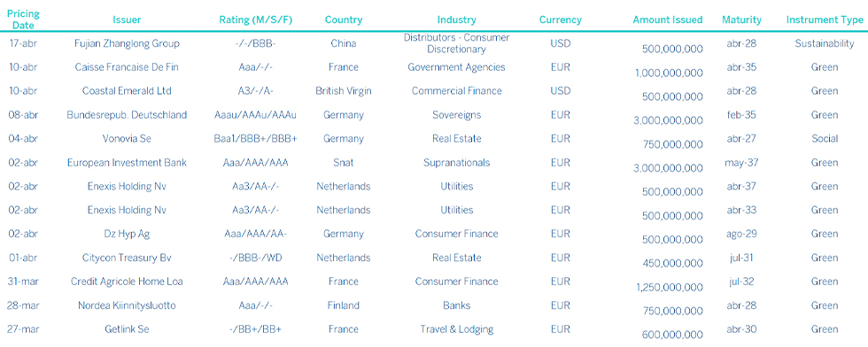Select Dz Hyp Ag issuer cell
Screen dimensions: 868x347
point(127,234)
